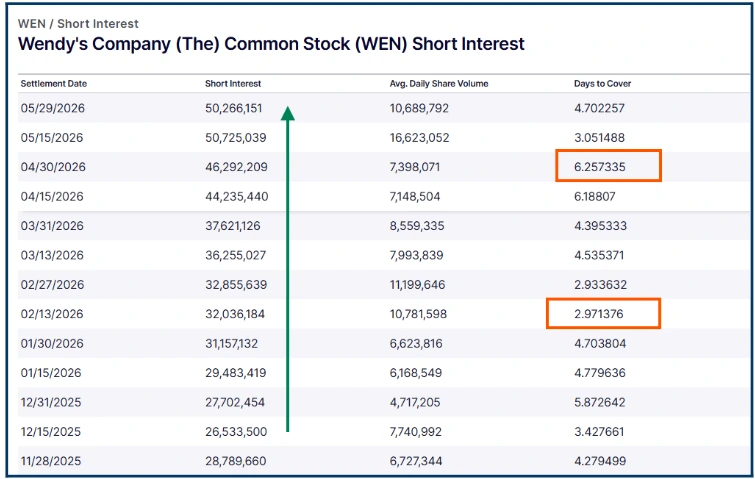Select days to cover 2.971376

599,314
